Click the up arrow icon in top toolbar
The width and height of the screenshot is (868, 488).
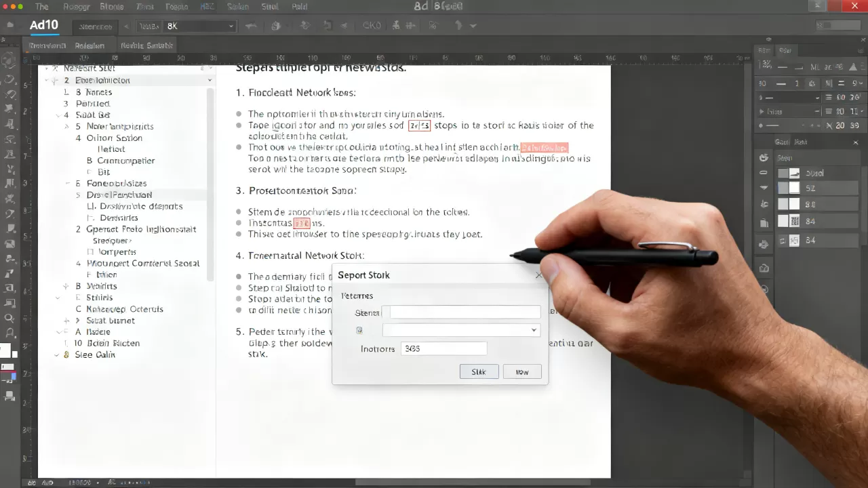[x=458, y=26]
